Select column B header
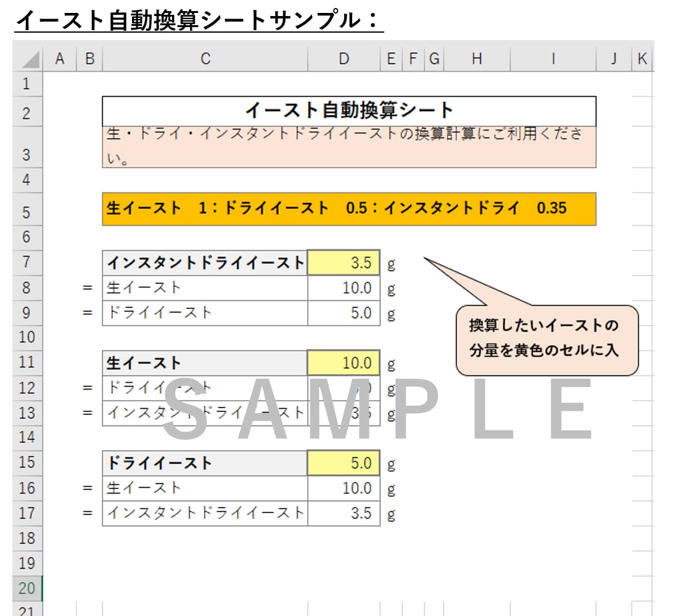 pos(89,59)
